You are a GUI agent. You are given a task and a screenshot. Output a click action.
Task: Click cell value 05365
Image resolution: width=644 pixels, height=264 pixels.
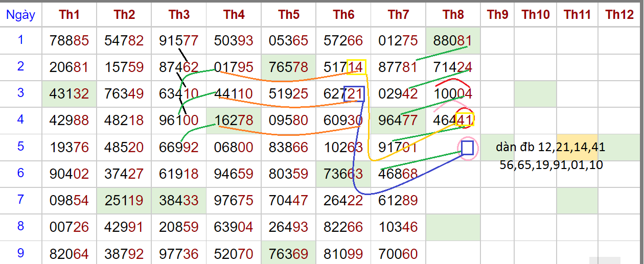point(289,40)
